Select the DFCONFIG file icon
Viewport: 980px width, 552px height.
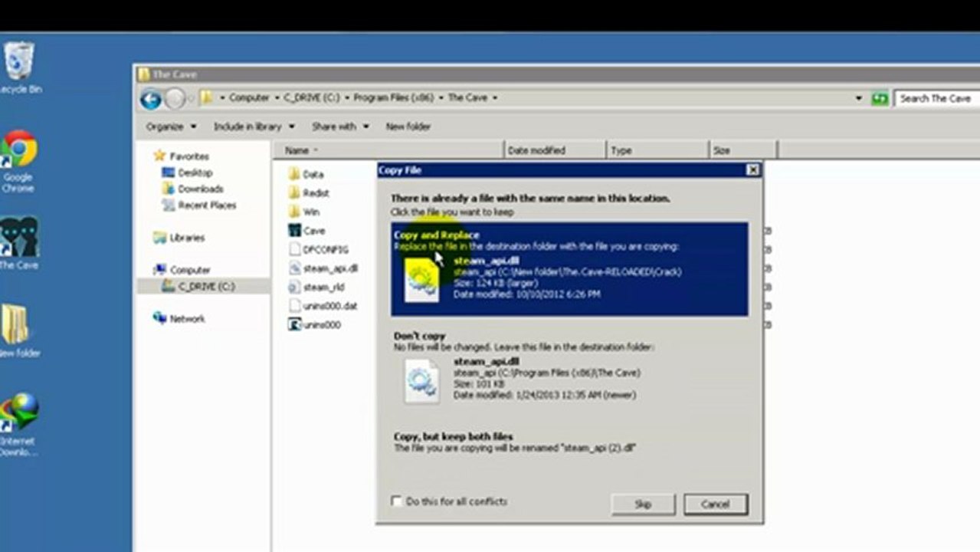[294, 249]
